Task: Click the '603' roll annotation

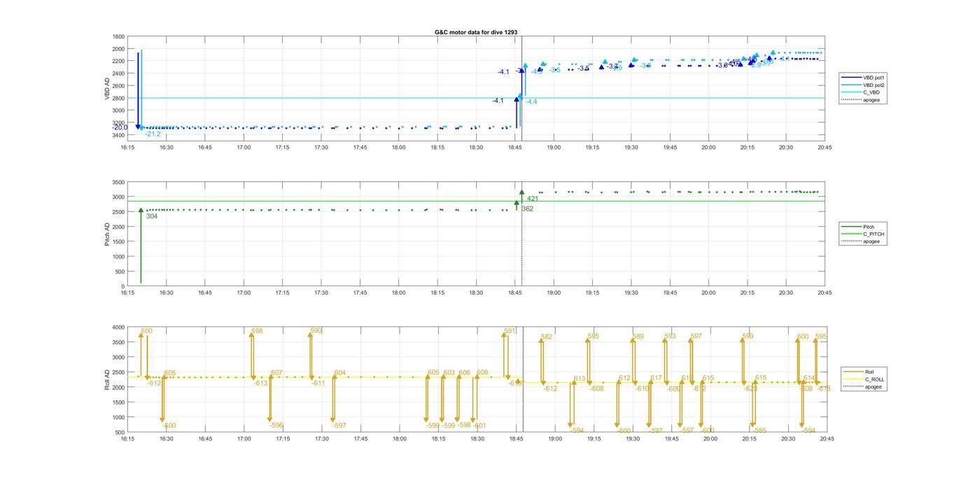Action: [449, 373]
